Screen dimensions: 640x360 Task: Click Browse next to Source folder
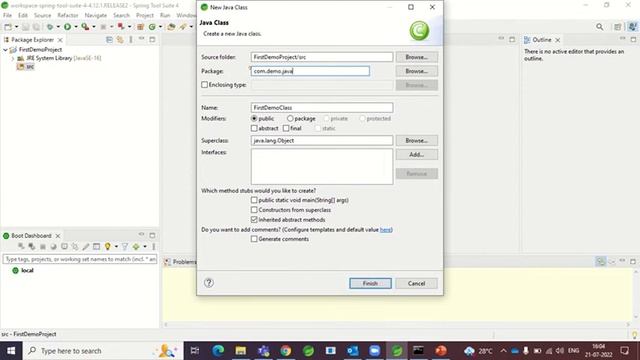(416, 57)
